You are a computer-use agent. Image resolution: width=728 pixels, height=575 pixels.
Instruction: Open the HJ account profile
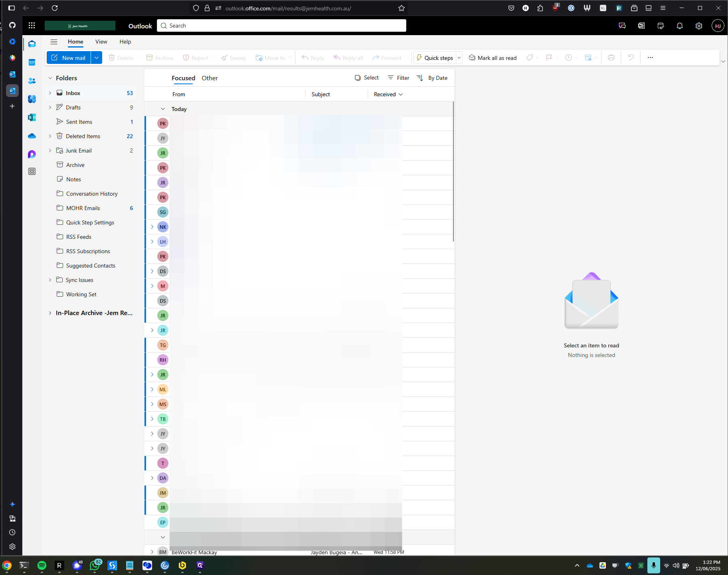pyautogui.click(x=718, y=26)
